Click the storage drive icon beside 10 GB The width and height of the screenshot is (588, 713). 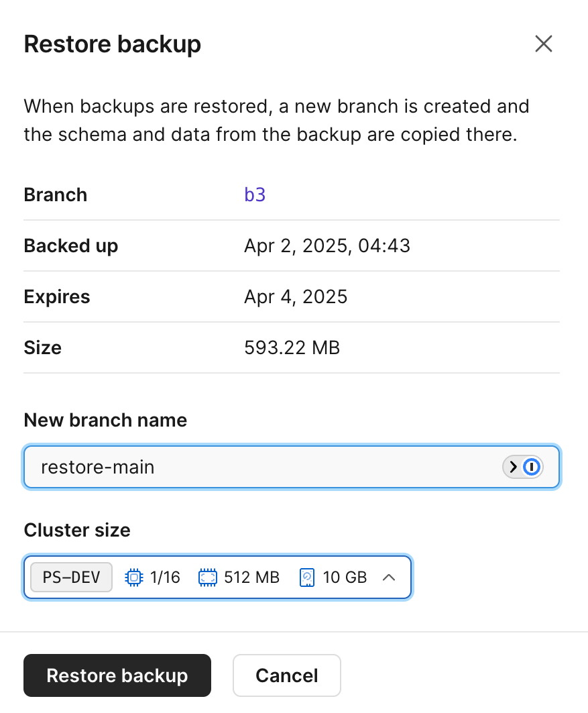306,577
